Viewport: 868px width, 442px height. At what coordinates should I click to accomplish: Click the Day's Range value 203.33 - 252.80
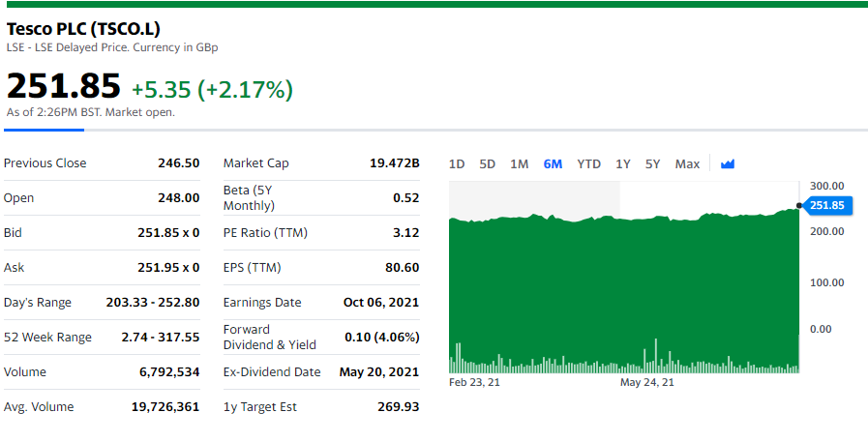click(x=153, y=303)
